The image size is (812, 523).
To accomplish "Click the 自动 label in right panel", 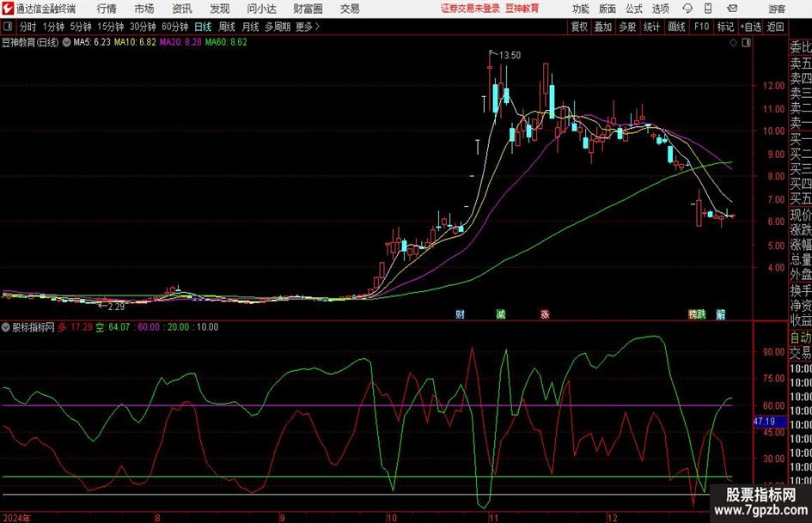I will click(x=801, y=338).
